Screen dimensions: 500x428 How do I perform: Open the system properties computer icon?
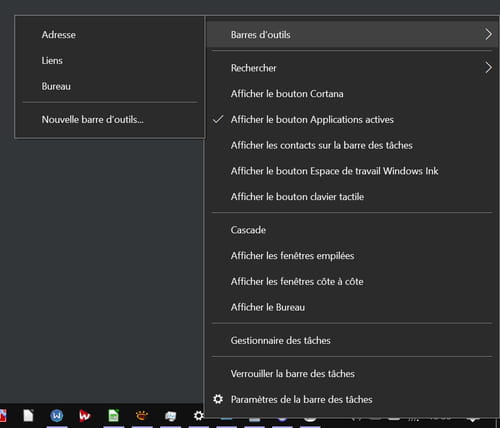(170, 416)
